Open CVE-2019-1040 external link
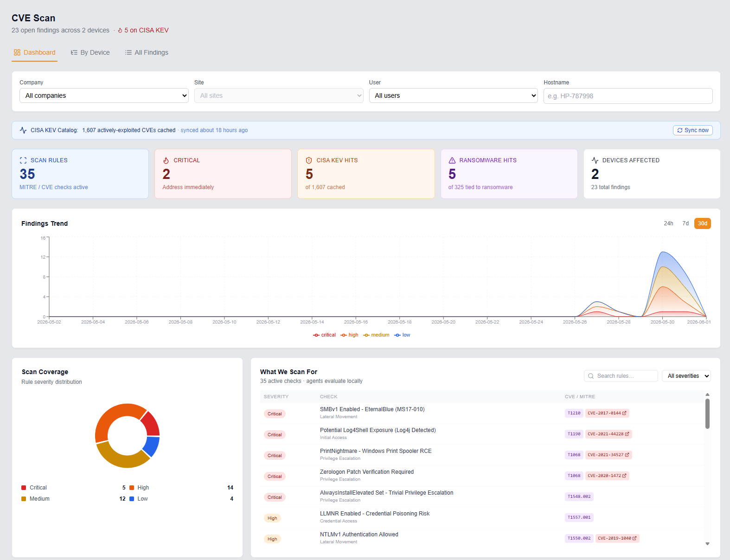This screenshot has height=560, width=730. [617, 538]
